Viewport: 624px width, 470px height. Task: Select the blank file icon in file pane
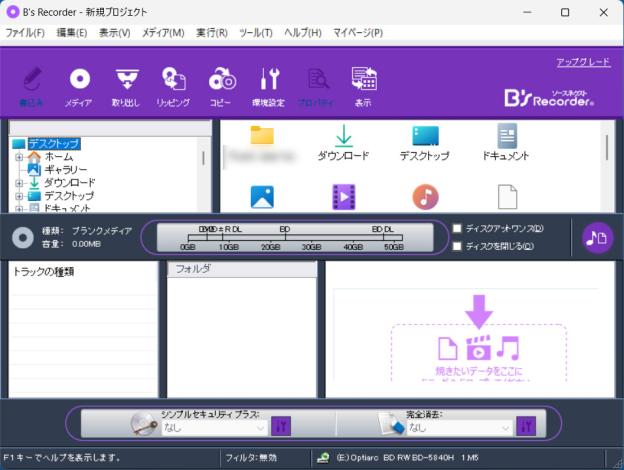(x=507, y=197)
